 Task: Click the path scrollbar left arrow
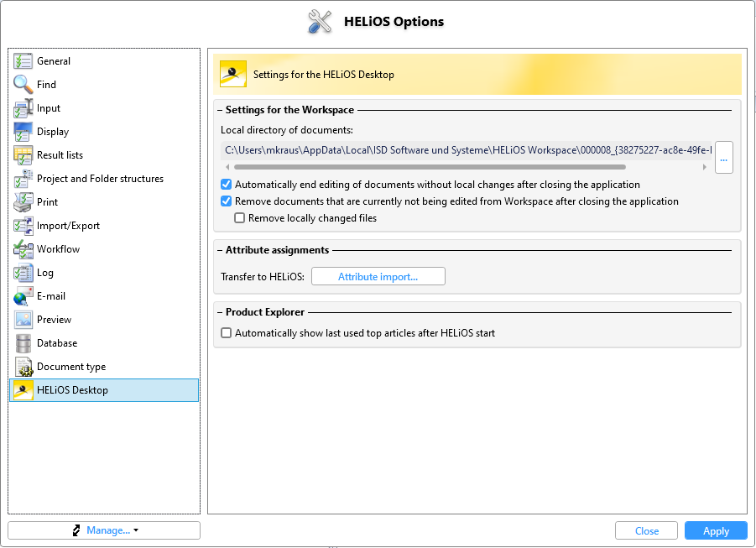[x=227, y=167]
